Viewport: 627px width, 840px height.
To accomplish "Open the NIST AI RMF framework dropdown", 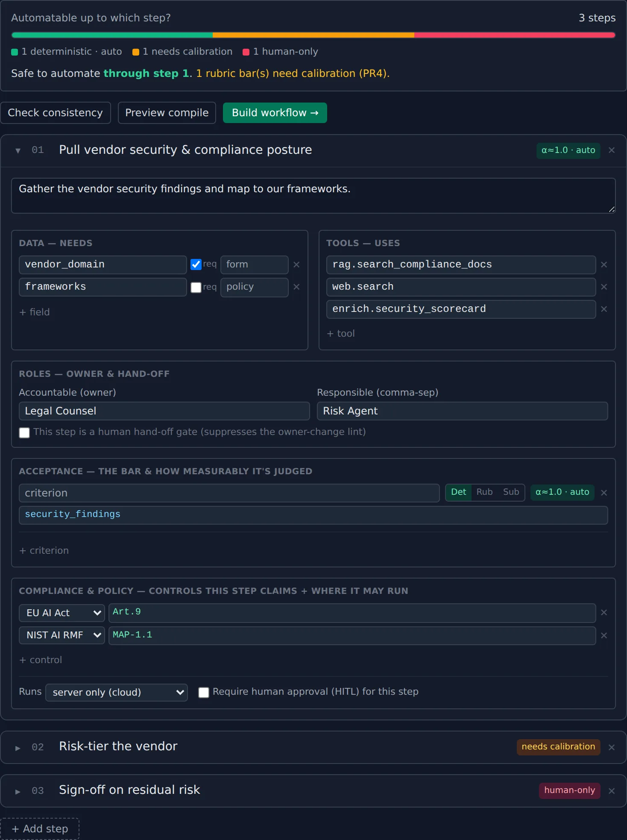I will pyautogui.click(x=62, y=635).
